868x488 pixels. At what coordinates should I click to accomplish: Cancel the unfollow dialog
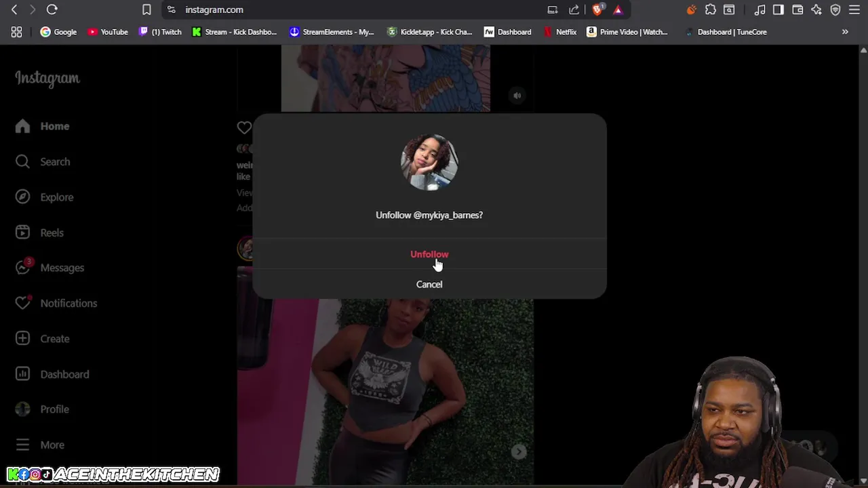pos(429,284)
